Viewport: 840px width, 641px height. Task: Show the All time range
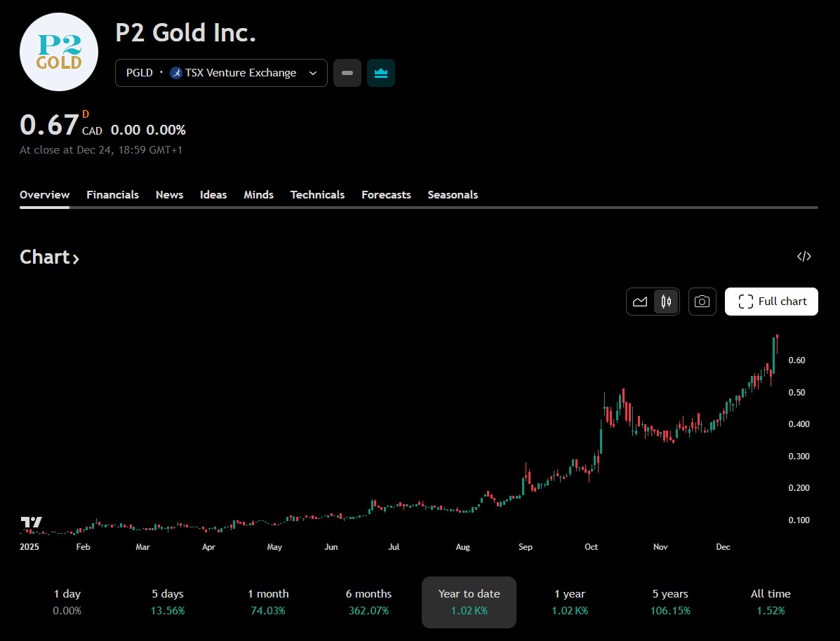[771, 602]
